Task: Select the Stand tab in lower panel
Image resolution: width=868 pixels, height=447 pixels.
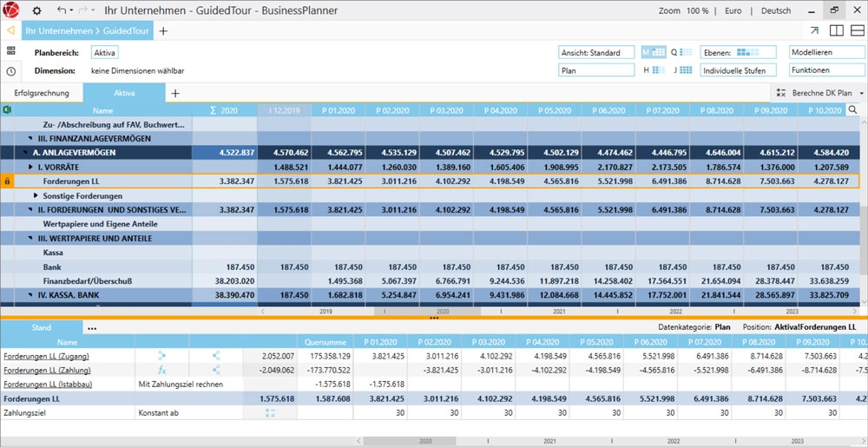Action: point(42,328)
